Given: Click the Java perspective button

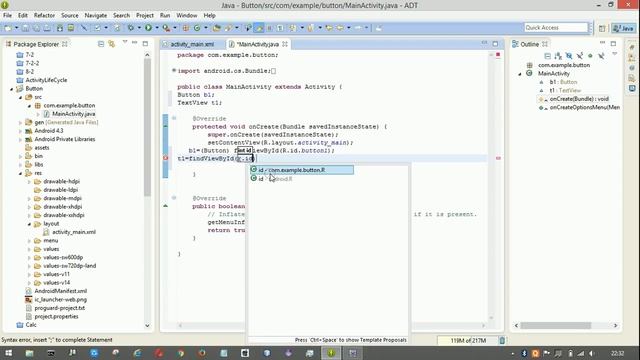Looking at the screenshot, I should tap(623, 28).
